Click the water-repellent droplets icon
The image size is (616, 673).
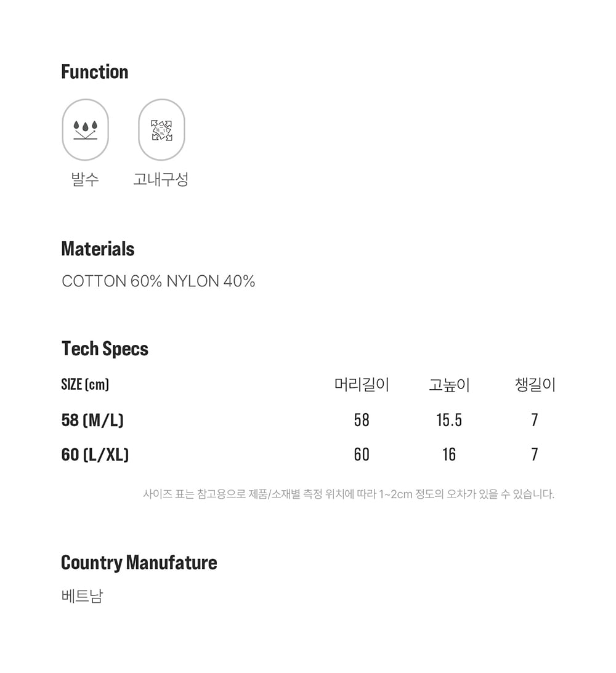click(85, 130)
